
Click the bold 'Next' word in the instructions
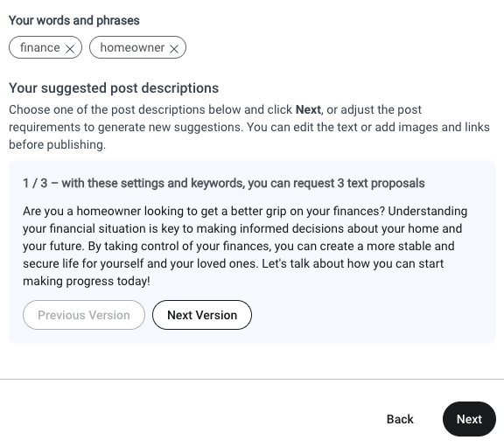(308, 110)
